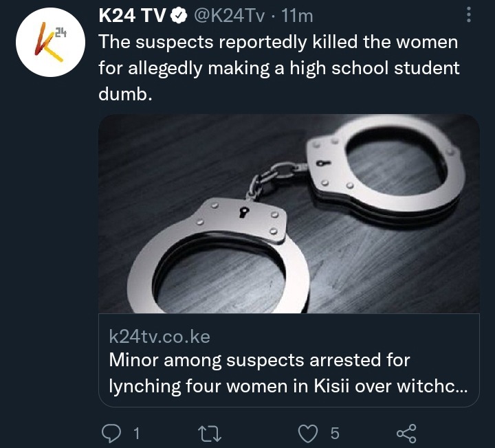Open the K24 TV profile avatar
This screenshot has height=448, width=495.
coord(50,43)
